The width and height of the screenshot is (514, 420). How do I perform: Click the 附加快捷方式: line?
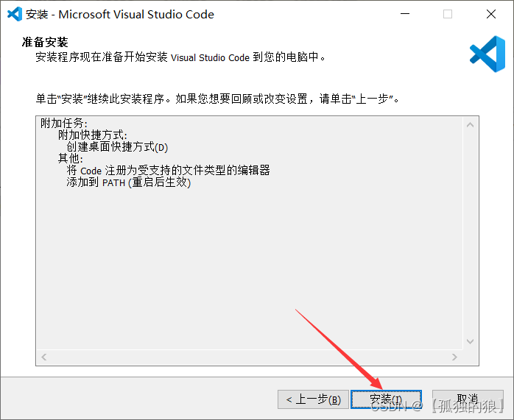point(93,135)
